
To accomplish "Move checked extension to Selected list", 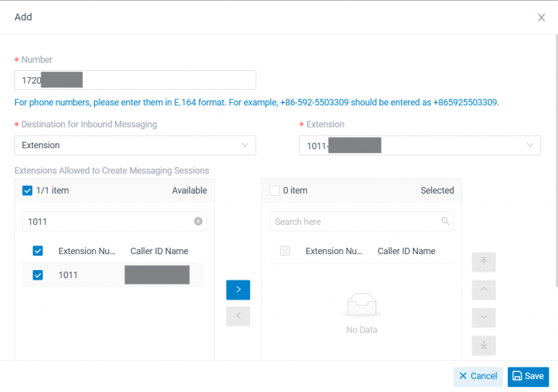I will click(x=238, y=290).
